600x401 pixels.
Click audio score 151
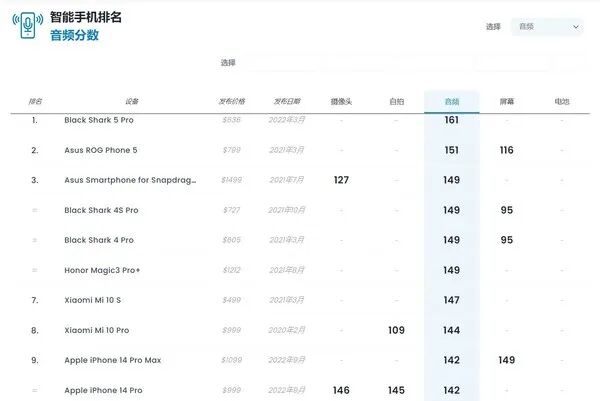click(x=452, y=150)
